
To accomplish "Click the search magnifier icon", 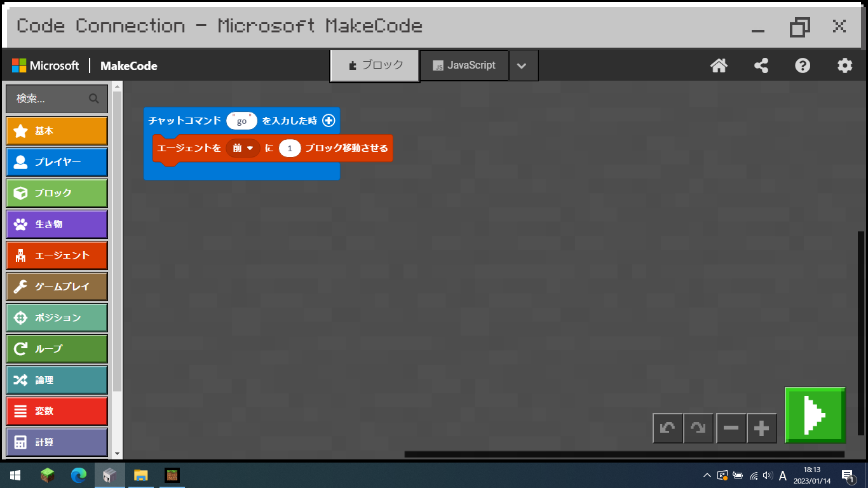I will point(94,98).
